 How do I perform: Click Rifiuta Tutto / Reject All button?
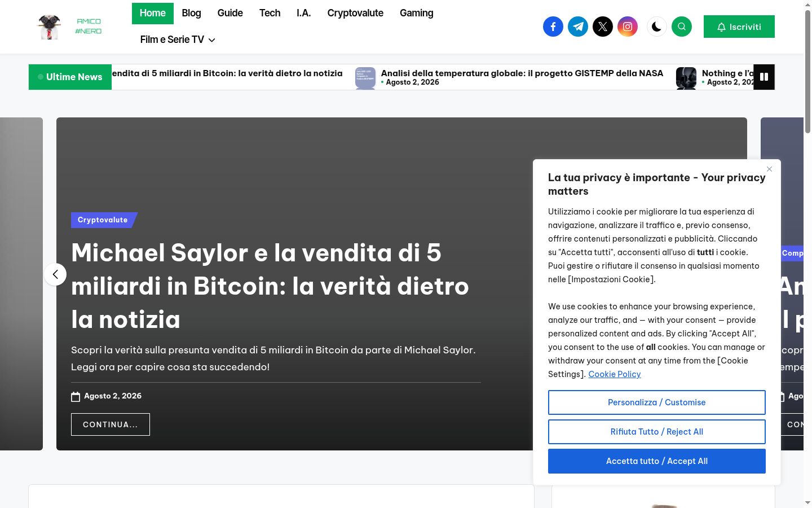656,432
